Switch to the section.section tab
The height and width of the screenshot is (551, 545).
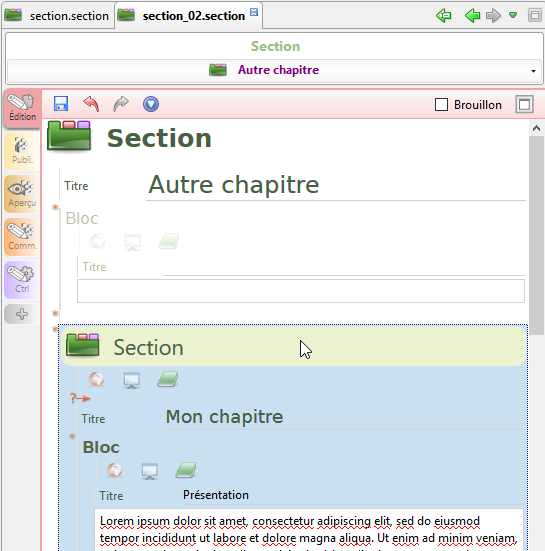(x=57, y=15)
